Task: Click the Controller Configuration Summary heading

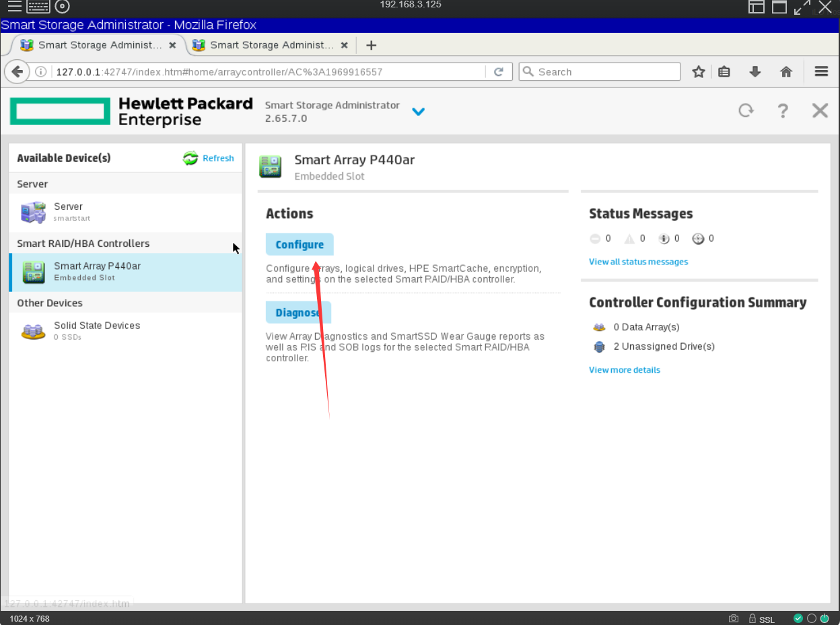Action: (698, 303)
